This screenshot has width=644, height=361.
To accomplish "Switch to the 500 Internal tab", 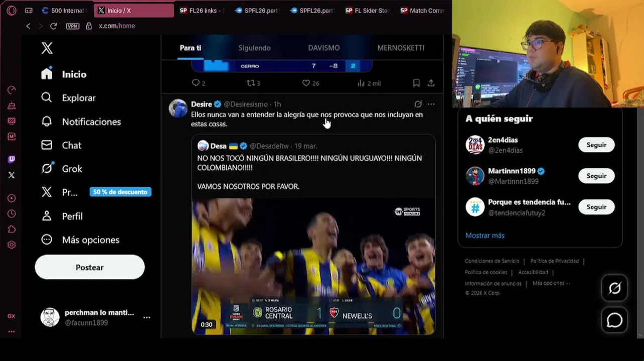I will click(64, 11).
